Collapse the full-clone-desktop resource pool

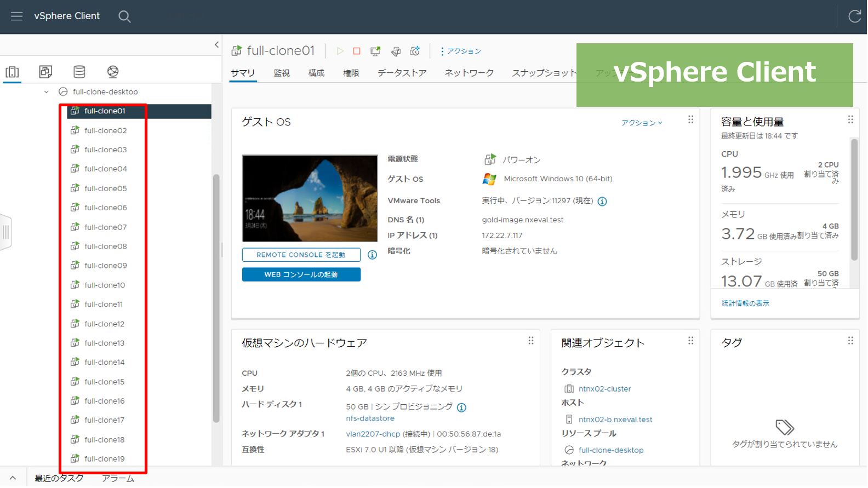pyautogui.click(x=47, y=92)
